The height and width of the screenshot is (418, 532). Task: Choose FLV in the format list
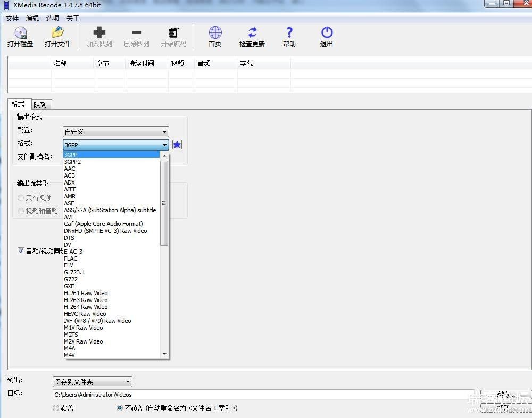point(111,265)
